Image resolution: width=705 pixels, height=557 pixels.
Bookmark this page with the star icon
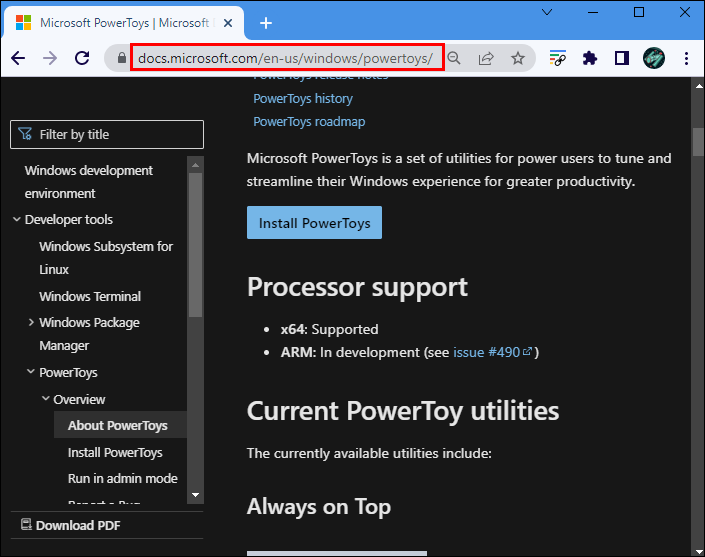point(518,58)
